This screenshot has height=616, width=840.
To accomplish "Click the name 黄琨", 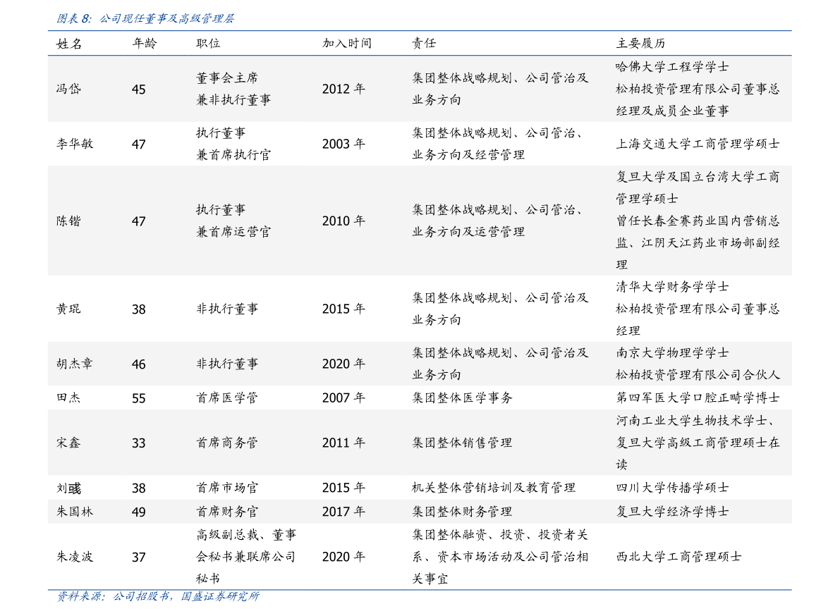I will (68, 309).
